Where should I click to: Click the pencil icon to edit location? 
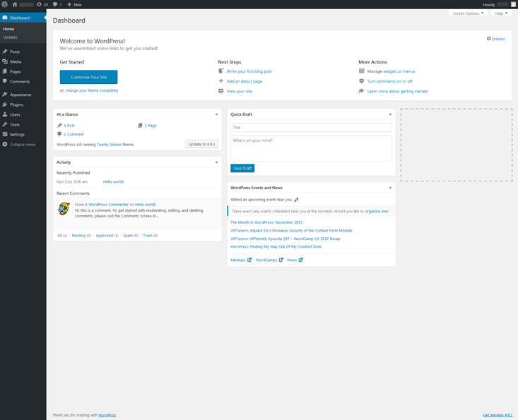click(x=296, y=200)
